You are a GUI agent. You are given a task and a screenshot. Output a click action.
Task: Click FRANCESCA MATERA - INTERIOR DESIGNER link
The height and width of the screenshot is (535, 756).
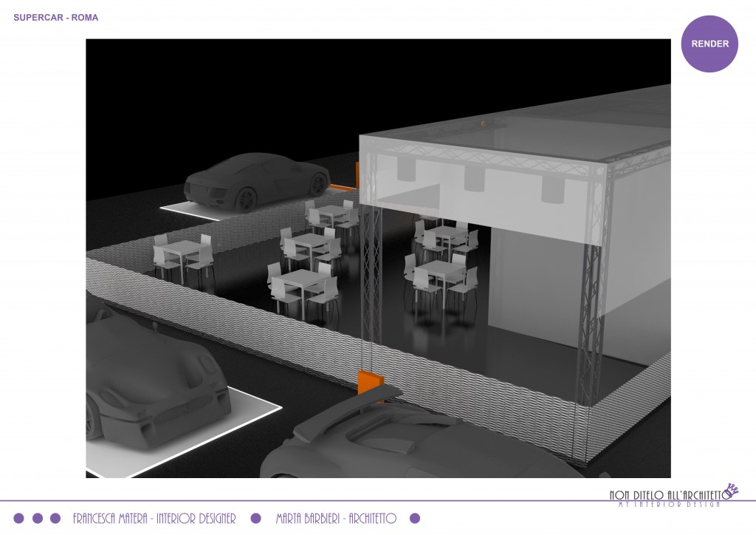pyautogui.click(x=157, y=518)
